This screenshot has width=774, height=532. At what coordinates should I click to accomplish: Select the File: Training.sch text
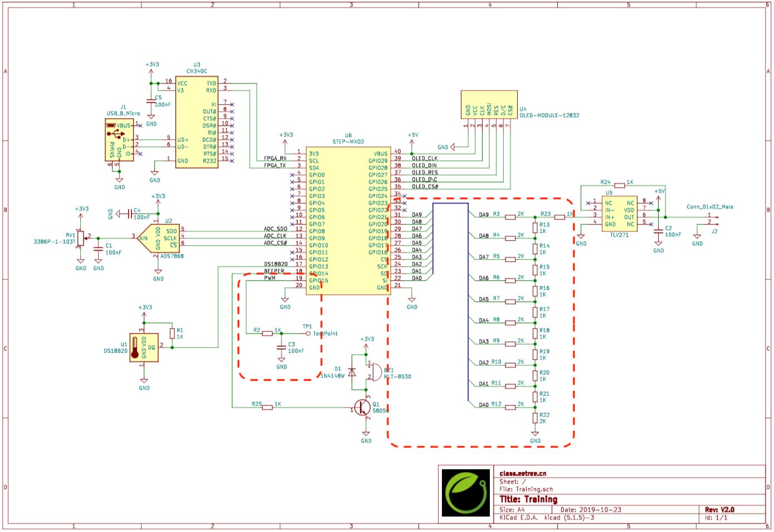[x=526, y=489]
